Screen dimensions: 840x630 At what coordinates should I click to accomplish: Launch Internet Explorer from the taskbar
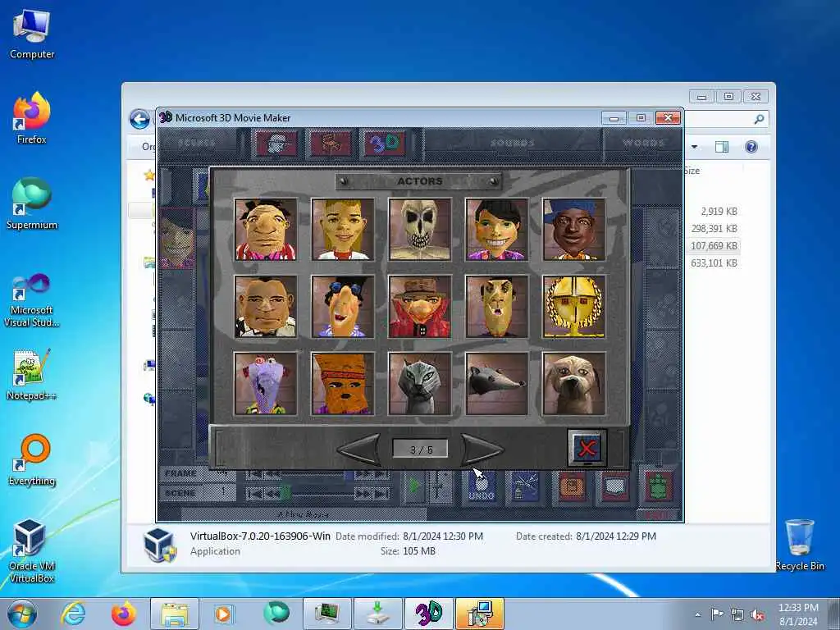click(73, 614)
